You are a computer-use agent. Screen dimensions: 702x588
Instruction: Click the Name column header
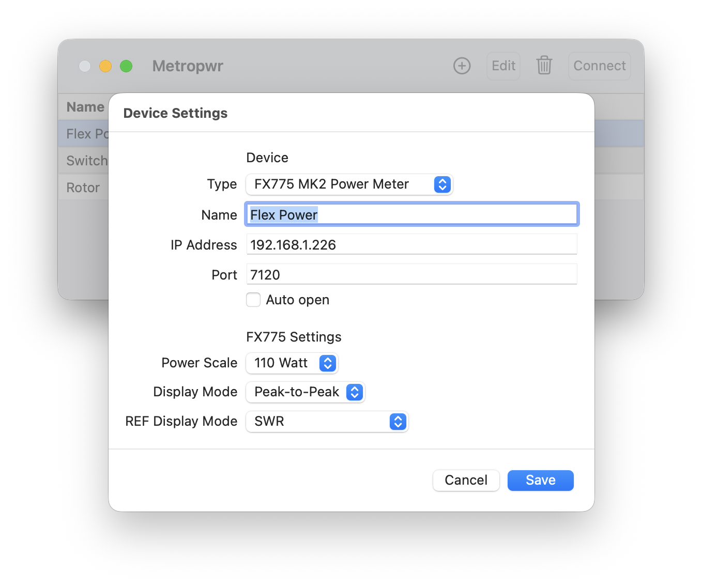point(85,107)
